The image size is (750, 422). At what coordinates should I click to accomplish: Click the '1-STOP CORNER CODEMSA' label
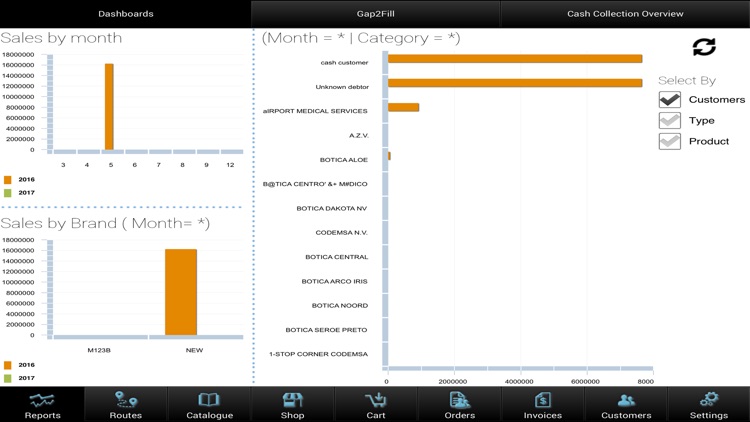[x=318, y=354]
